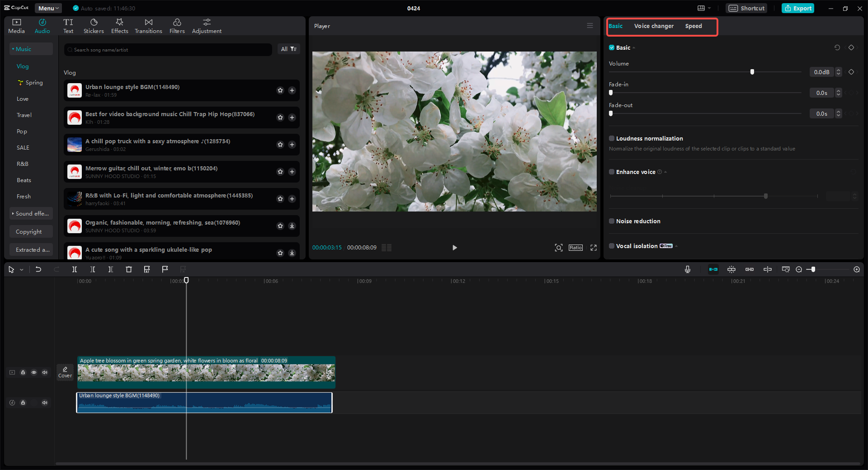Click the Export button
The height and width of the screenshot is (470, 868).
[x=798, y=8]
